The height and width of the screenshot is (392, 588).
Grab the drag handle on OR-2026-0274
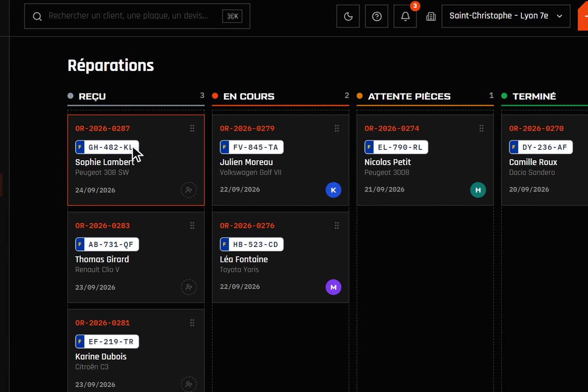coord(481,128)
